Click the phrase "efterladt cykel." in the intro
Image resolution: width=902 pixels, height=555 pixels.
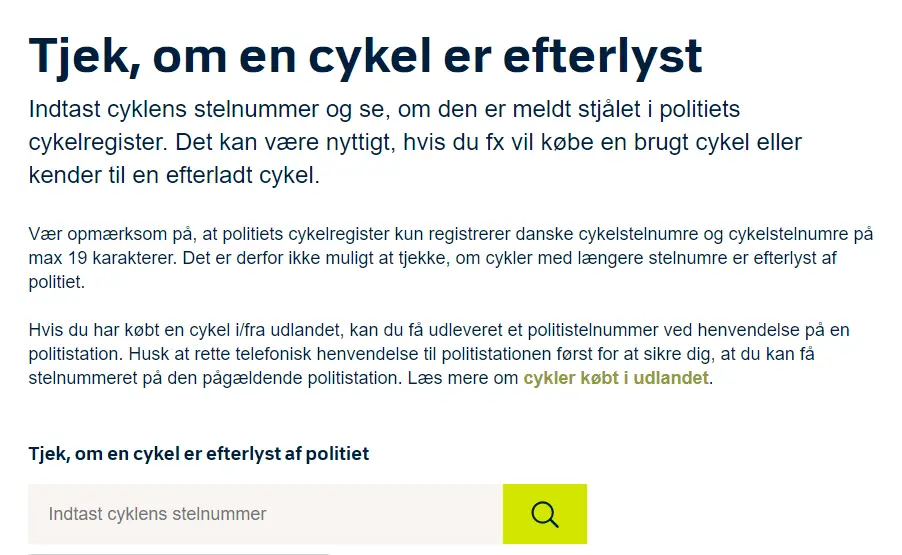coord(243,175)
